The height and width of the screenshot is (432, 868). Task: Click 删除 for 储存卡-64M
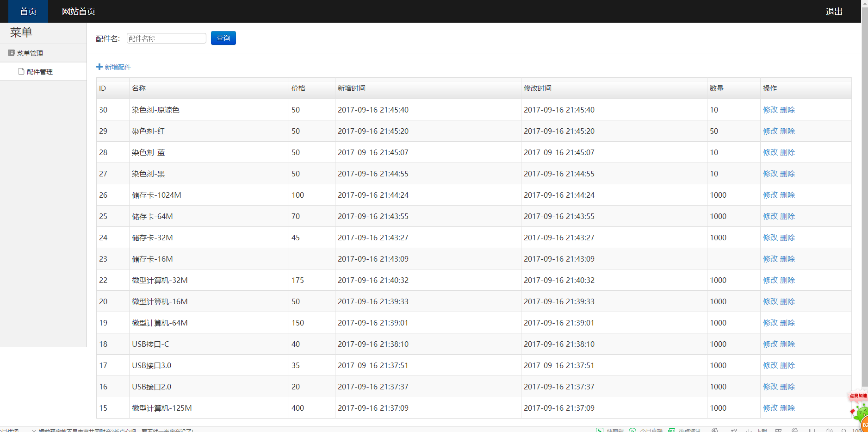[787, 216]
